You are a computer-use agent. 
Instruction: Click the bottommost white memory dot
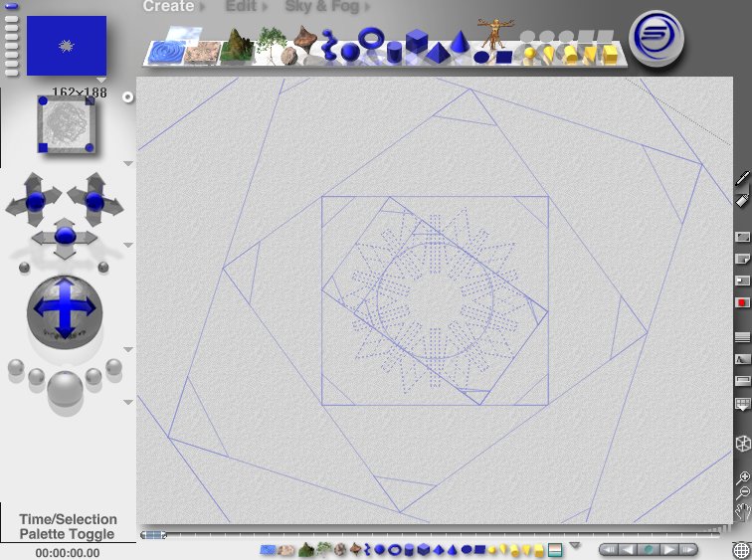(11, 73)
